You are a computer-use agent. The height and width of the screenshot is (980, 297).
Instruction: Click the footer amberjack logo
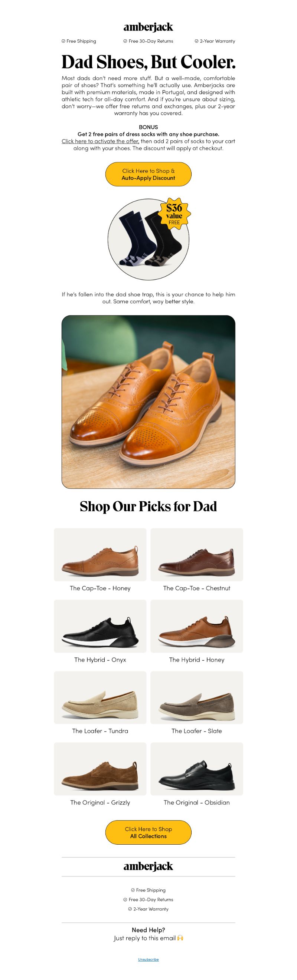[x=148, y=866]
